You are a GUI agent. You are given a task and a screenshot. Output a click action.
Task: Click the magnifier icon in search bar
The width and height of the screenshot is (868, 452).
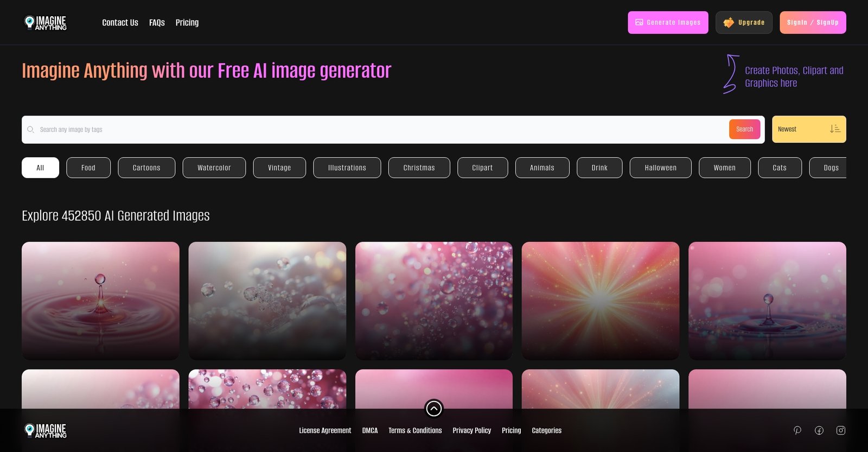pos(31,130)
